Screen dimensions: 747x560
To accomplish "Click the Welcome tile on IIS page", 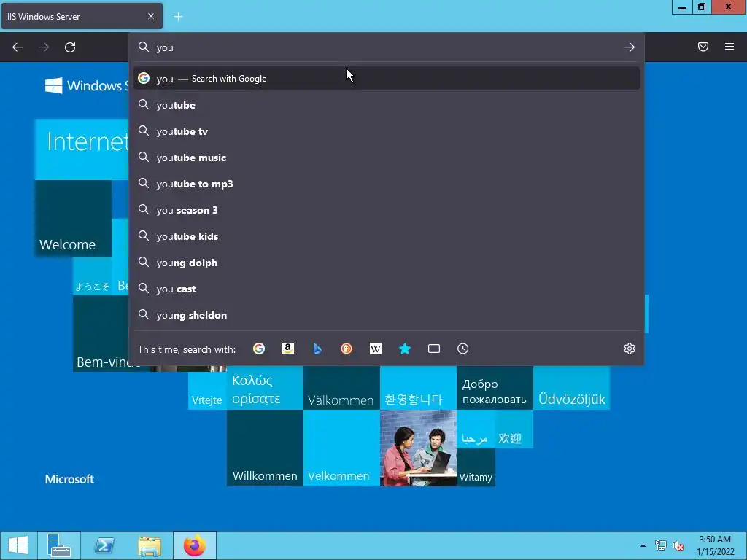I will [x=74, y=219].
